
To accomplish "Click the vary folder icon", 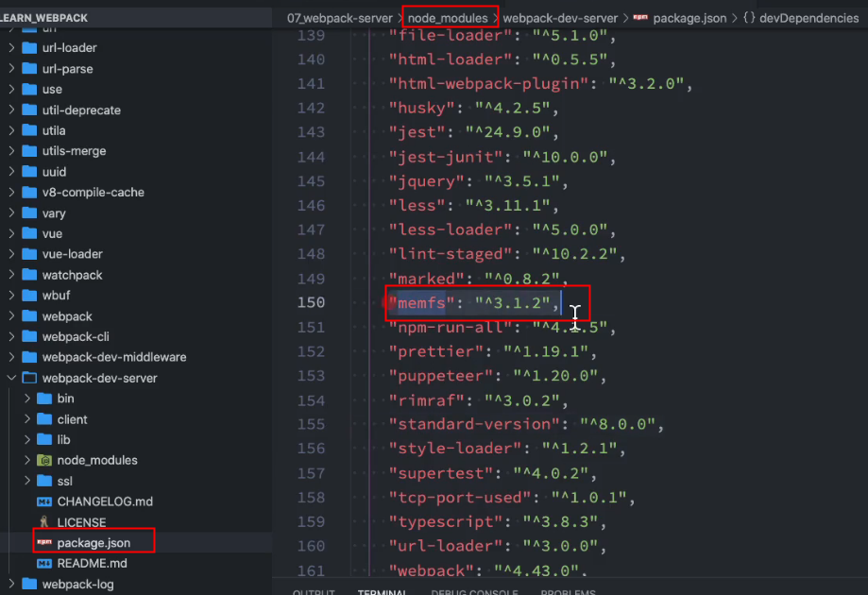I will pyautogui.click(x=29, y=213).
